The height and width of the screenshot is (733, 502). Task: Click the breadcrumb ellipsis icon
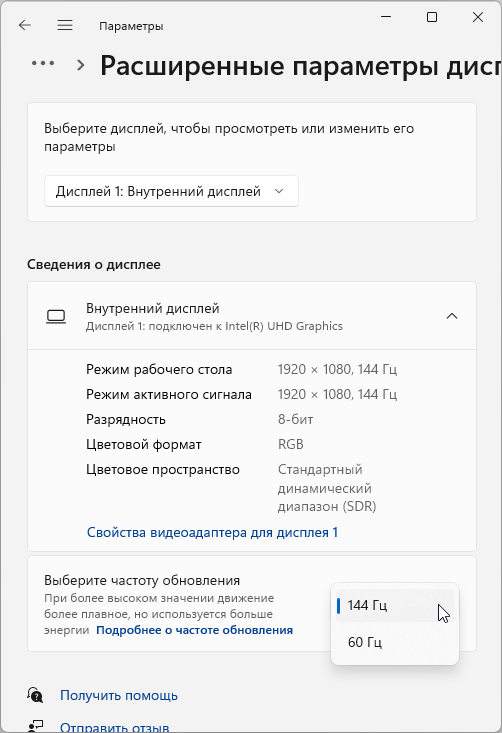click(43, 63)
